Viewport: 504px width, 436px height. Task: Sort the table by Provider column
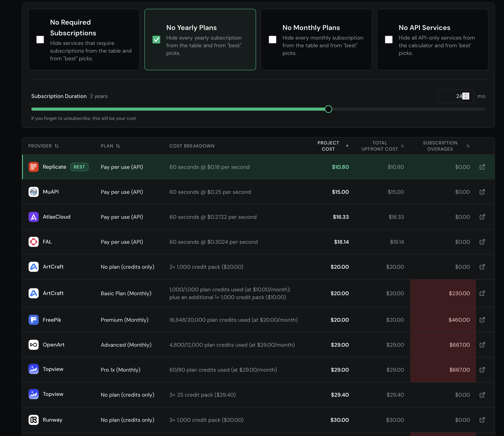[x=57, y=146]
